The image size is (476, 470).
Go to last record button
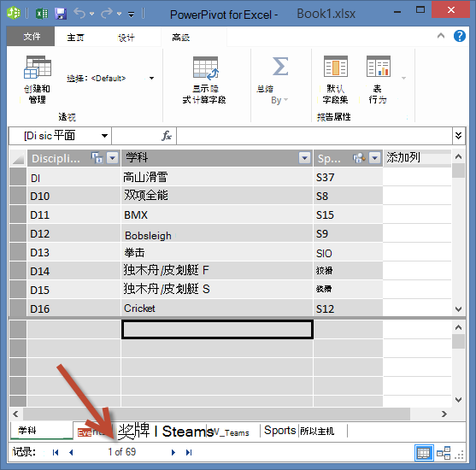[189, 452]
